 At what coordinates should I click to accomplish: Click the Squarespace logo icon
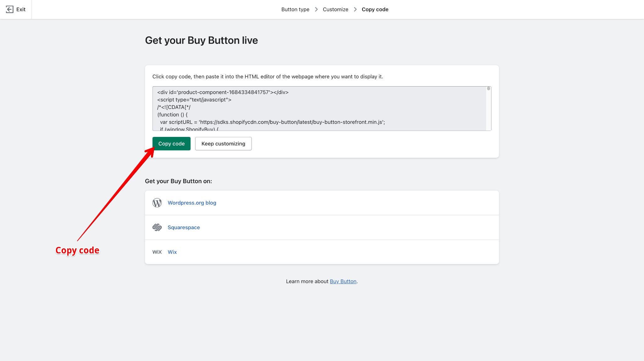pyautogui.click(x=157, y=227)
